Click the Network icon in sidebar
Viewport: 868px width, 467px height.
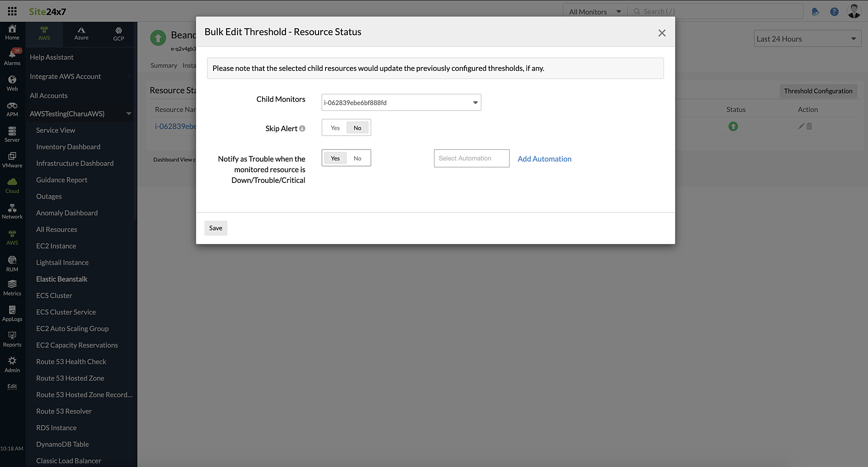tap(12, 212)
